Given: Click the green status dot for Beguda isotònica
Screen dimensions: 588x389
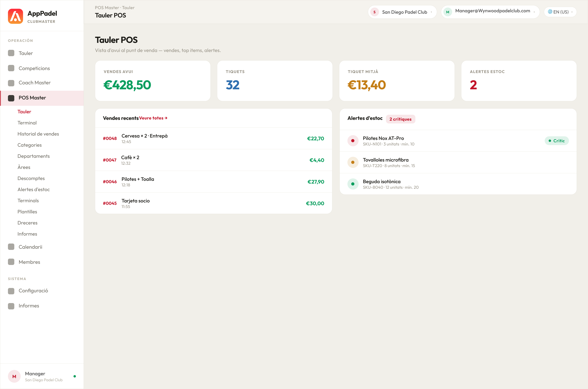Looking at the screenshot, I should [353, 184].
